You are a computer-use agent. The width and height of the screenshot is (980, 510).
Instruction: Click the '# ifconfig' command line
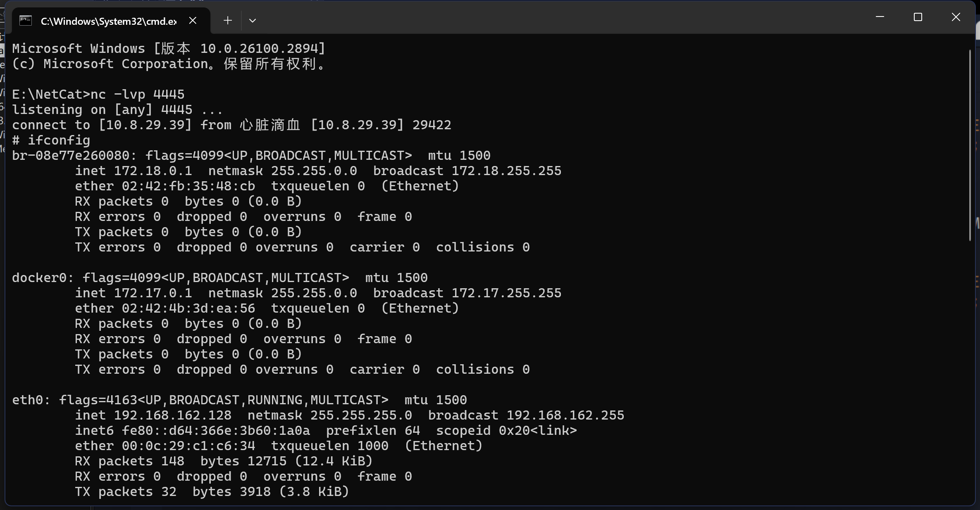pos(51,140)
